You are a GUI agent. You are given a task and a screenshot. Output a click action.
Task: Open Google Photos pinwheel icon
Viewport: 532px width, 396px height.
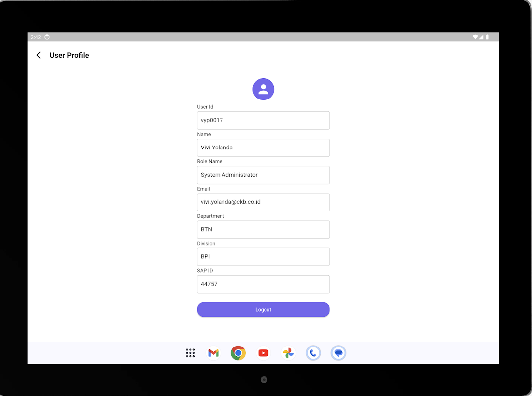pyautogui.click(x=288, y=353)
